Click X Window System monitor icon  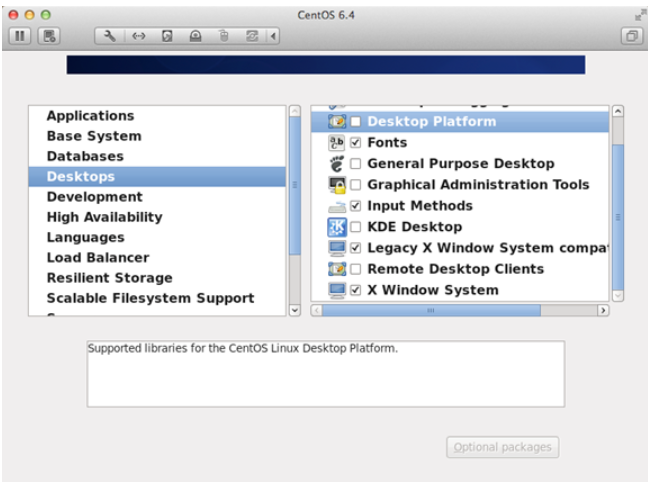pyautogui.click(x=337, y=290)
